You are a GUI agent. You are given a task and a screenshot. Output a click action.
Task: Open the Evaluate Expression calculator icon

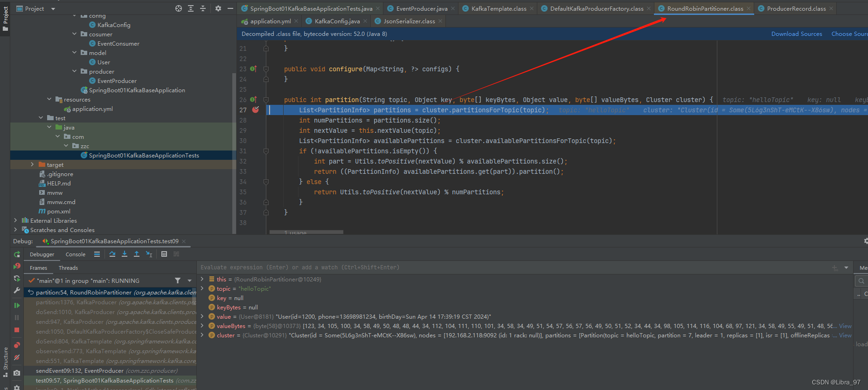(164, 254)
